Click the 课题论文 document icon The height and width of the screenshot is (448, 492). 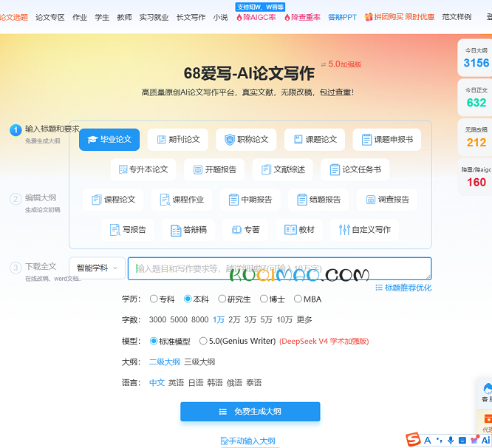(298, 140)
